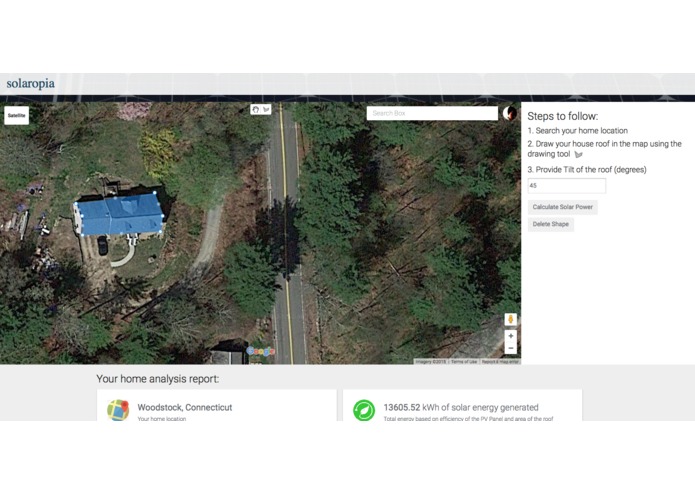Zoom in the map with plus button
This screenshot has height=494, width=695.
[511, 336]
